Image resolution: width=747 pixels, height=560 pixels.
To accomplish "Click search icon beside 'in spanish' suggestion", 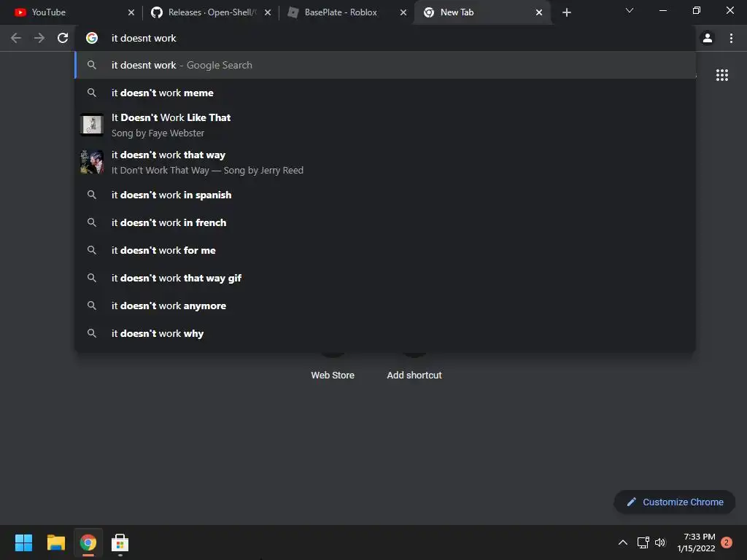I will coord(92,195).
